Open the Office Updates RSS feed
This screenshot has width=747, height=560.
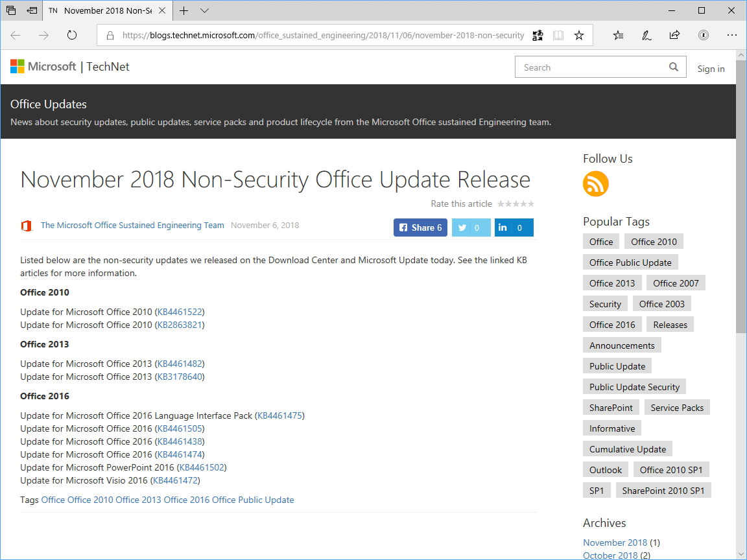click(595, 184)
